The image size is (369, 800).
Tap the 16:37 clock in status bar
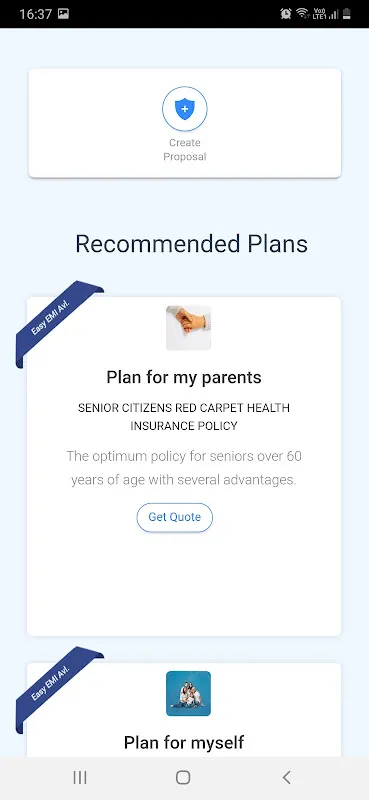pos(35,14)
